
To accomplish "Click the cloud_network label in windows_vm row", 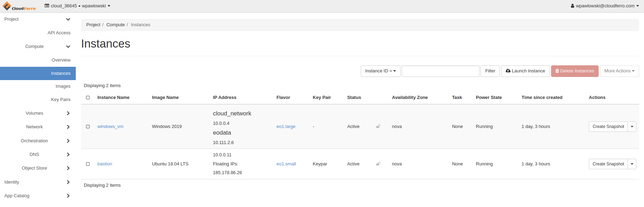I will pyautogui.click(x=232, y=114).
